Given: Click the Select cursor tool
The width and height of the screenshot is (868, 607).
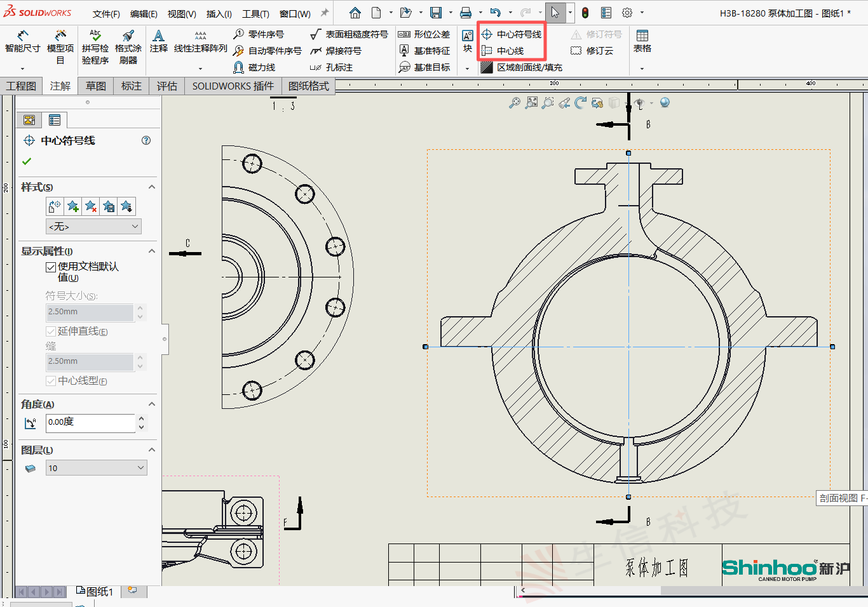Looking at the screenshot, I should coord(555,13).
